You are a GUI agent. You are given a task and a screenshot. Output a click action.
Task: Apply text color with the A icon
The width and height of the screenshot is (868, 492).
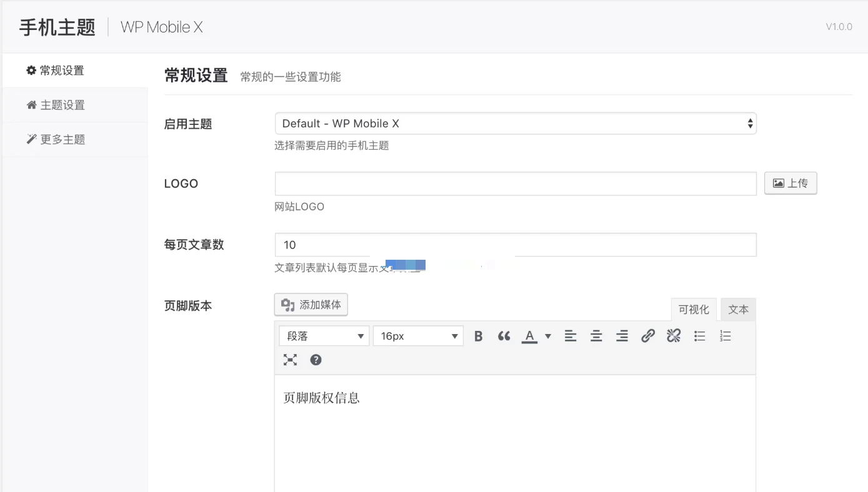(529, 337)
